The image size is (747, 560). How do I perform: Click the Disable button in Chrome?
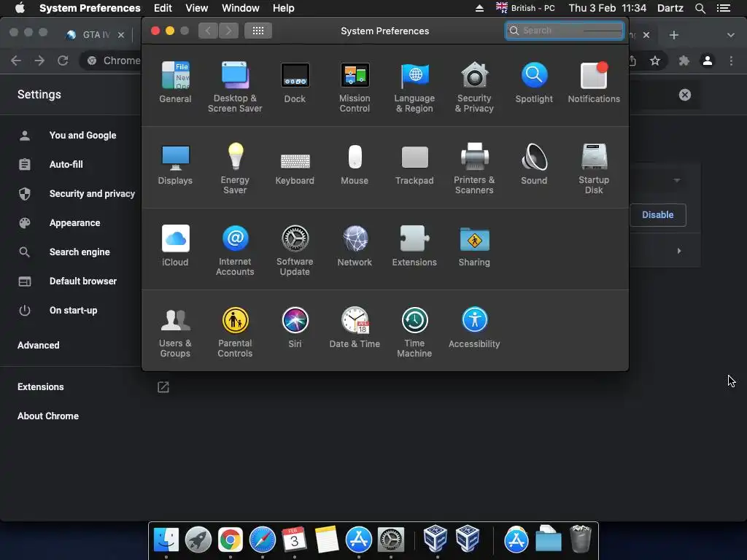[657, 215]
